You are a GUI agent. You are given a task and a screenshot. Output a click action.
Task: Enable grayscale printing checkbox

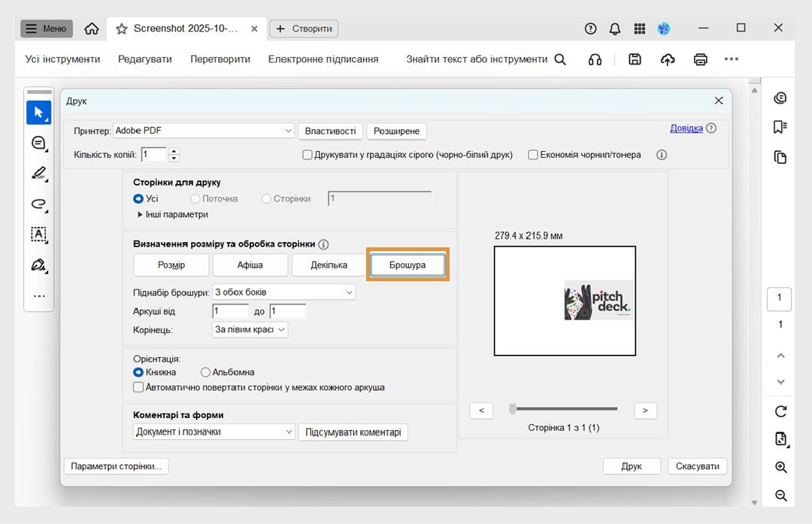[x=307, y=155]
